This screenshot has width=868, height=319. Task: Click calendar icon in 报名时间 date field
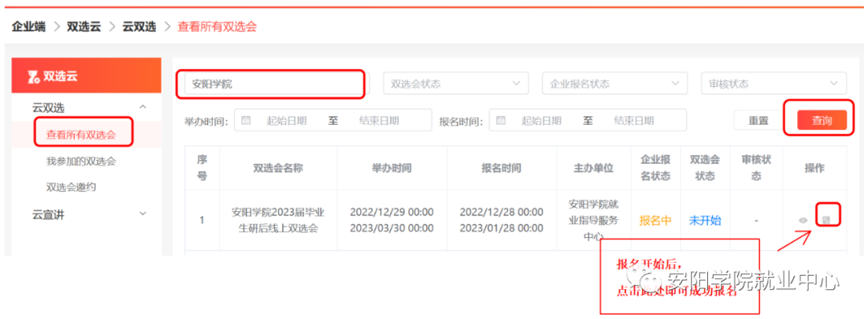point(501,121)
